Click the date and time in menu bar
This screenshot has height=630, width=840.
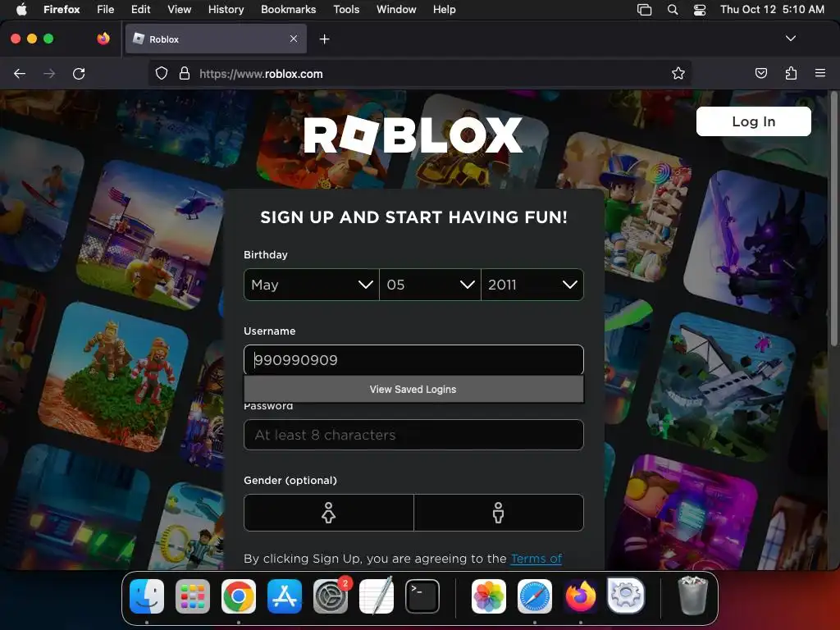point(772,9)
